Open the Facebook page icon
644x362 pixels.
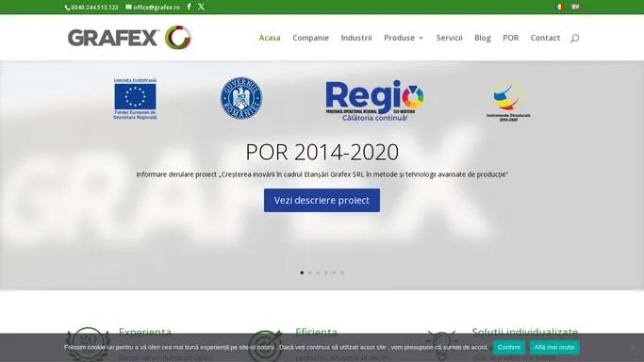coord(189,7)
